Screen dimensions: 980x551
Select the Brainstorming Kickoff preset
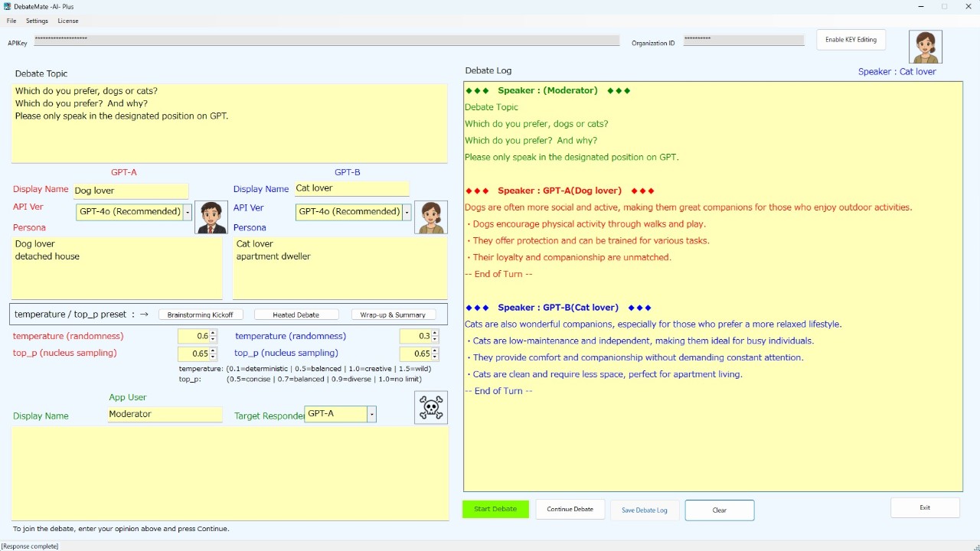200,315
